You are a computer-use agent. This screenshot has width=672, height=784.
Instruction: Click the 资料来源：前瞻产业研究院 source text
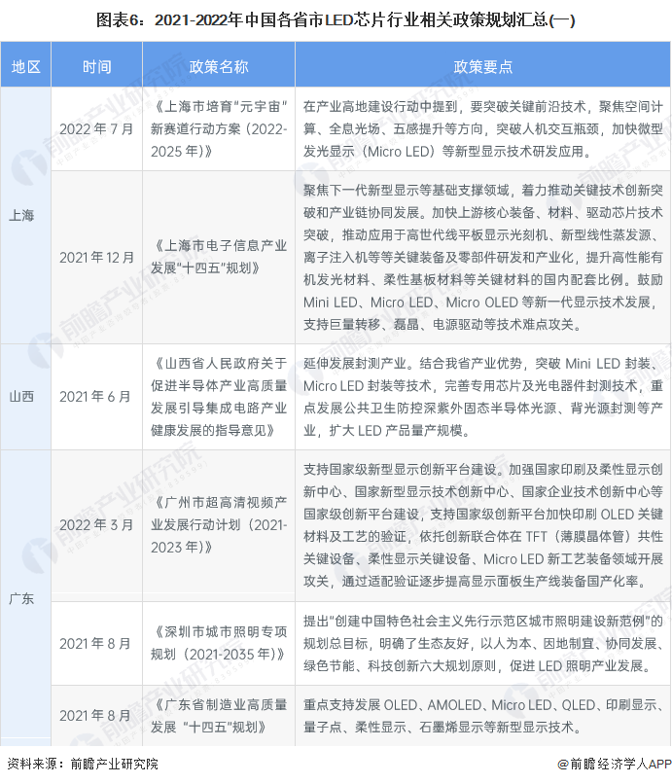tap(82, 765)
